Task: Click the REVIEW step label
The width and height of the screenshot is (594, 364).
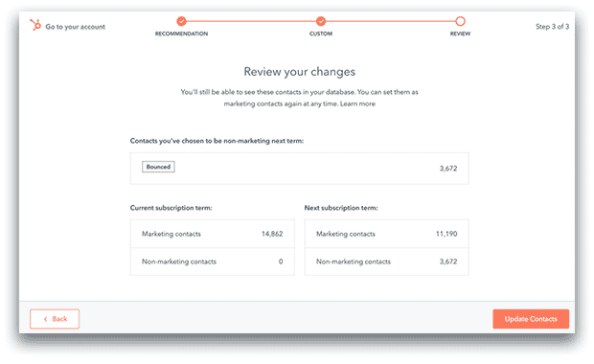Action: tap(460, 34)
